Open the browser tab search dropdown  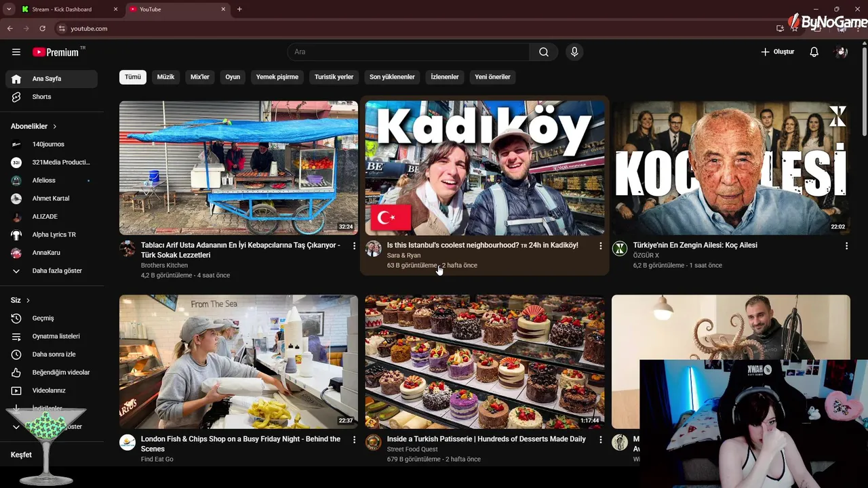9,9
